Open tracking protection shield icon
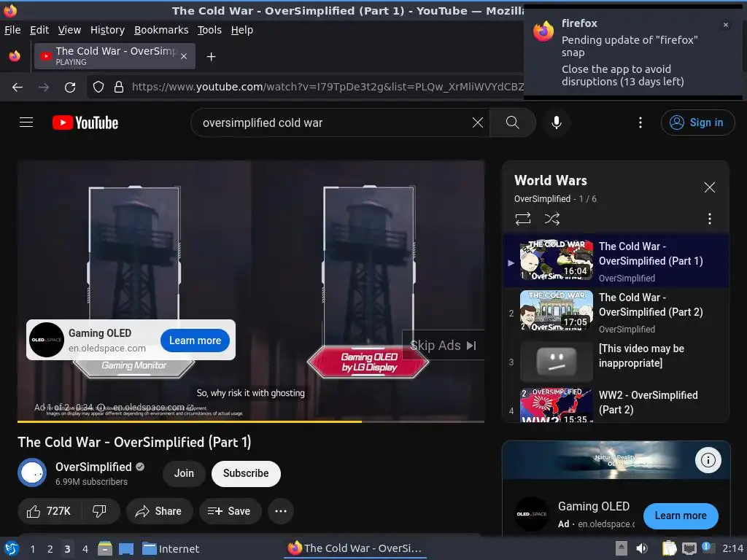Screen dimensions: 747x560 98,87
